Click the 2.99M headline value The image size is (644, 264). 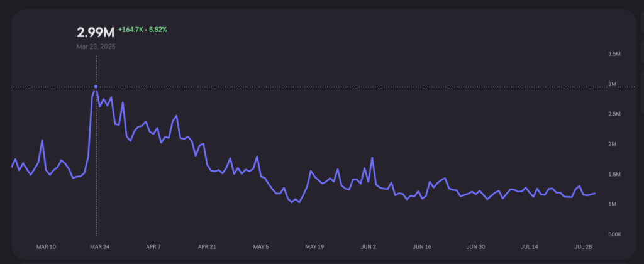[x=96, y=33]
